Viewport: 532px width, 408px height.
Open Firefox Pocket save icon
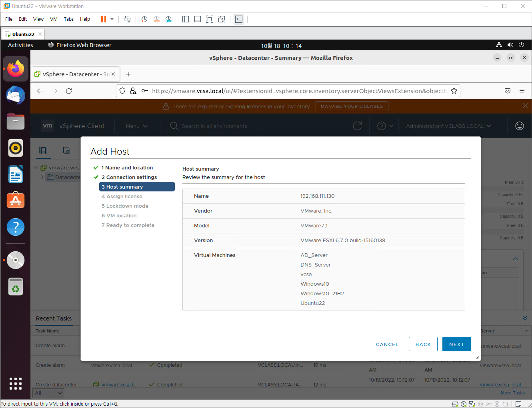tap(508, 91)
